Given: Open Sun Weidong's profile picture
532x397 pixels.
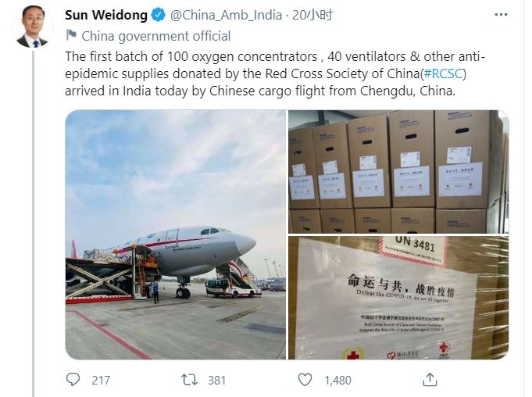Looking at the screenshot, I should 33,26.
